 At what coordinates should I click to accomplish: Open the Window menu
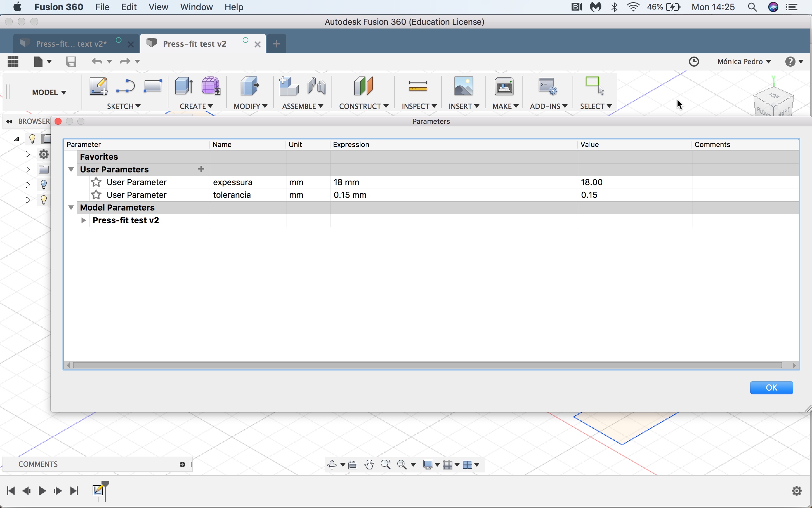196,7
